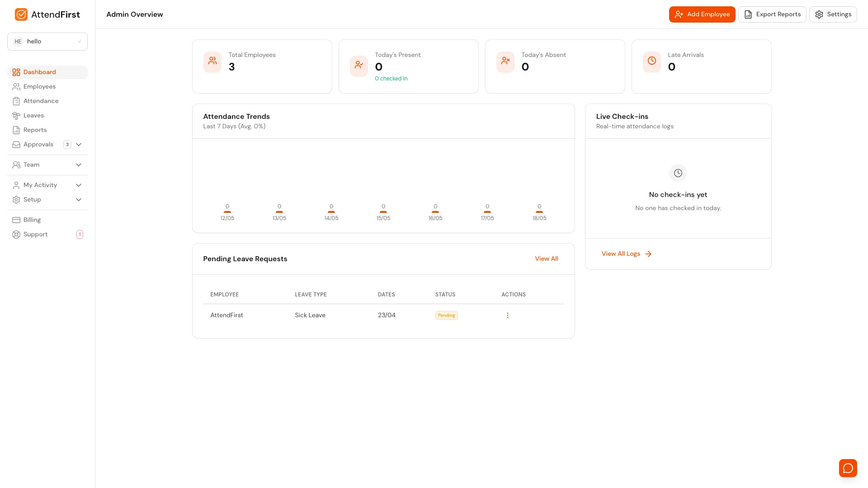
Task: Click the Add Employee button
Action: tap(702, 14)
